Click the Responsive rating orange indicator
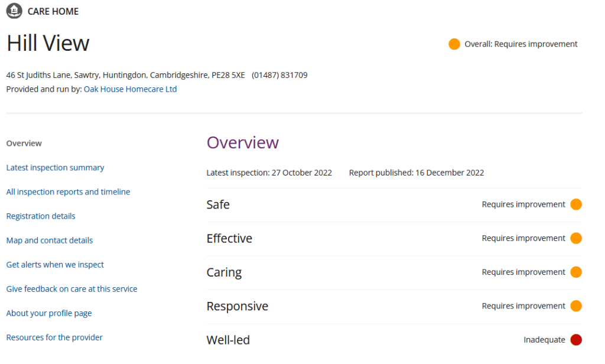This screenshot has width=605, height=364. tap(576, 306)
